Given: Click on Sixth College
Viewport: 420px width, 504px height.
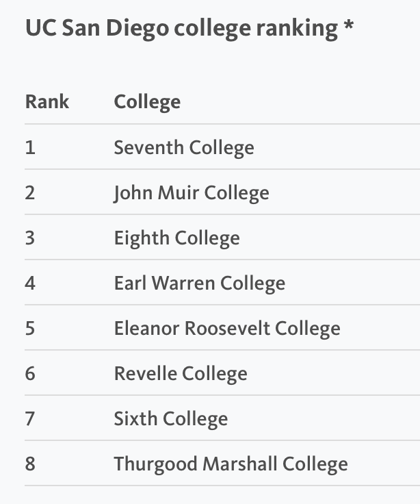Looking at the screenshot, I should (171, 419).
